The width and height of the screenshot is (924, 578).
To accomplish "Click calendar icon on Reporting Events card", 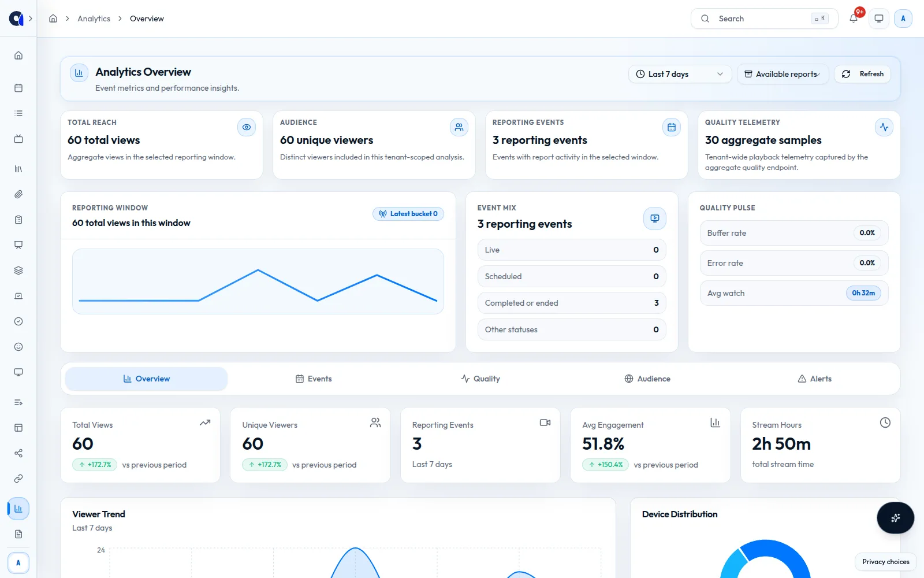I will pos(672,127).
